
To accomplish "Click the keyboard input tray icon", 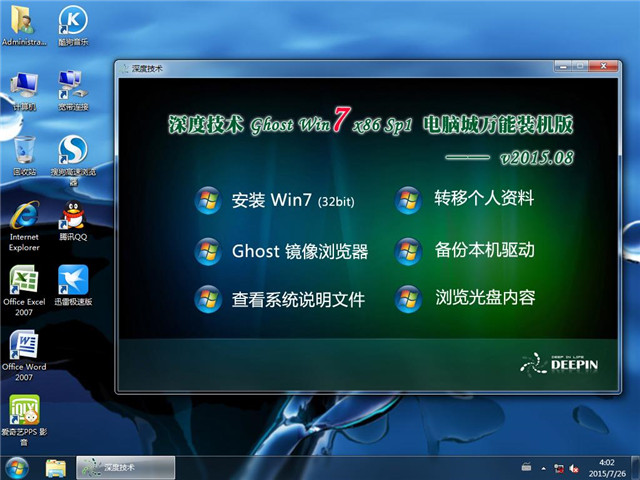I will click(x=527, y=468).
